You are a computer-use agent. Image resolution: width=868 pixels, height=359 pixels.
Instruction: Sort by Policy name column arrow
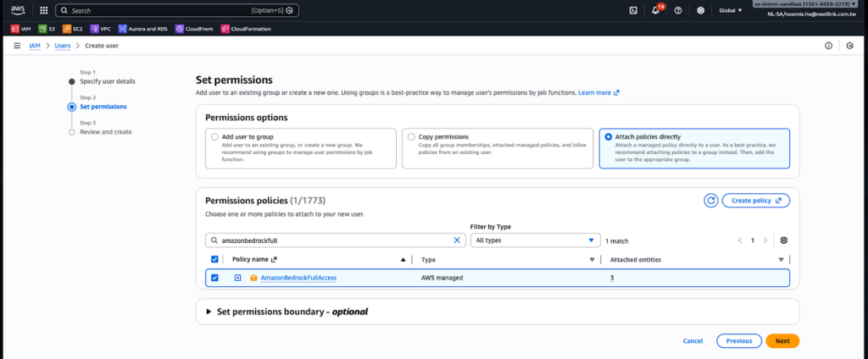tap(403, 259)
